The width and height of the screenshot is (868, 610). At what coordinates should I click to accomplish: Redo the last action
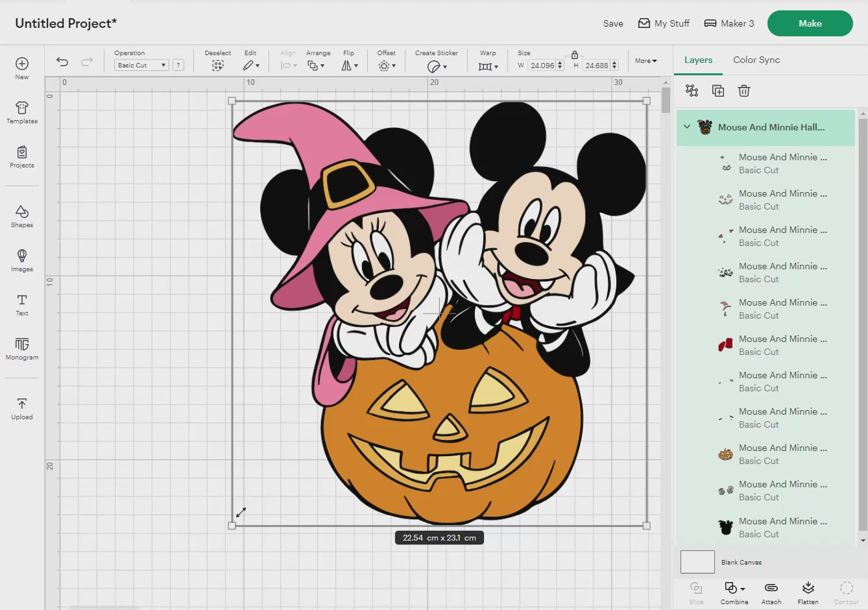click(87, 62)
